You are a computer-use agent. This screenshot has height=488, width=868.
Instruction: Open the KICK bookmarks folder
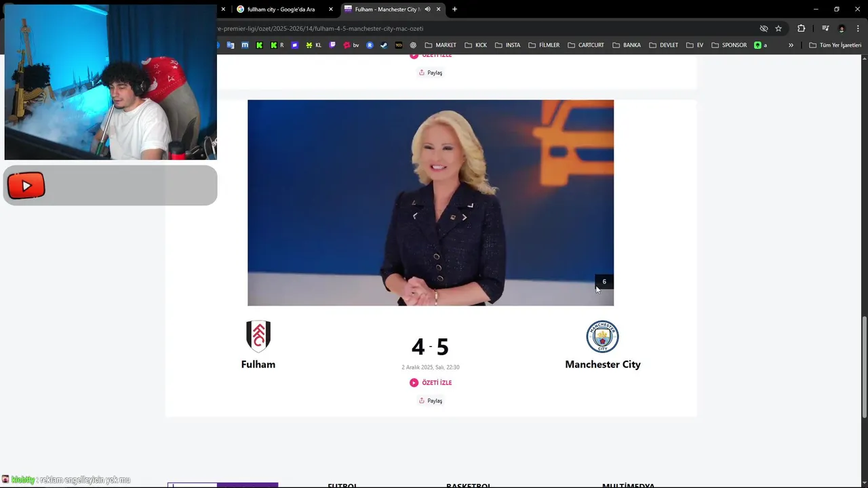click(x=476, y=45)
